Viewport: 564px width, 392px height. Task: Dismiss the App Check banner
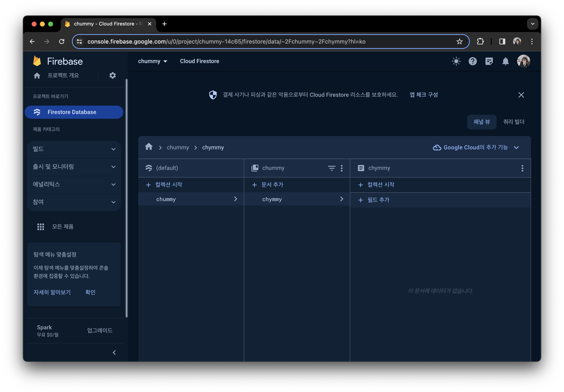[x=521, y=95]
